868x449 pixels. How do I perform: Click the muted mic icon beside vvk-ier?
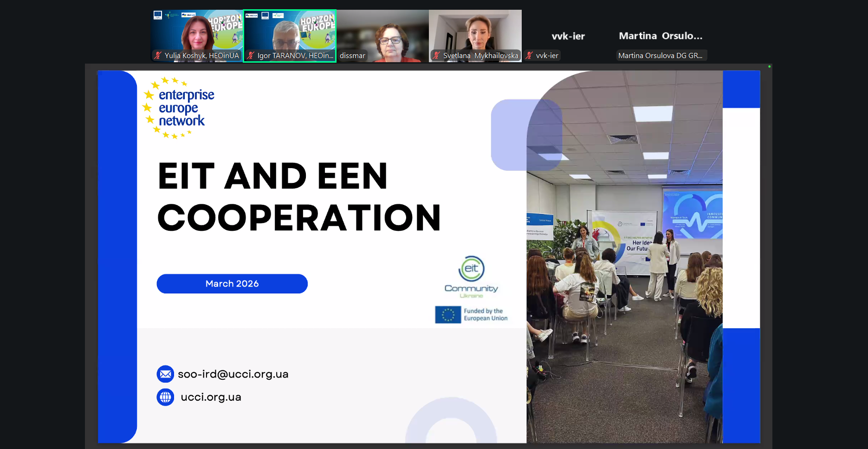(x=529, y=56)
